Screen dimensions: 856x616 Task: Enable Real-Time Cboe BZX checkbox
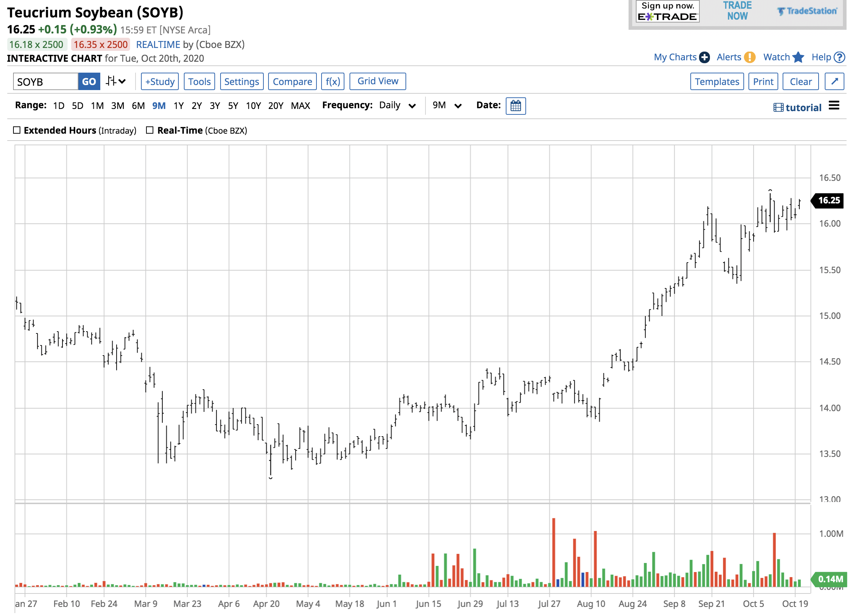(x=150, y=130)
